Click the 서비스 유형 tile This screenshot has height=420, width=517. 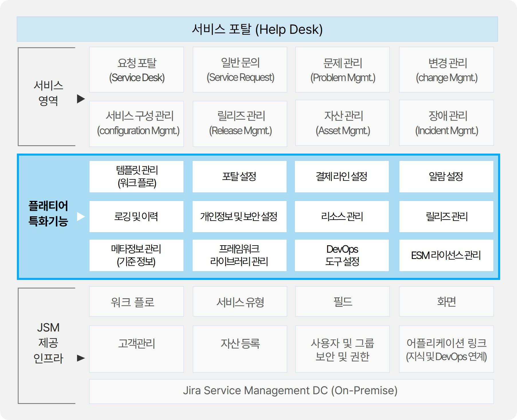(x=240, y=302)
